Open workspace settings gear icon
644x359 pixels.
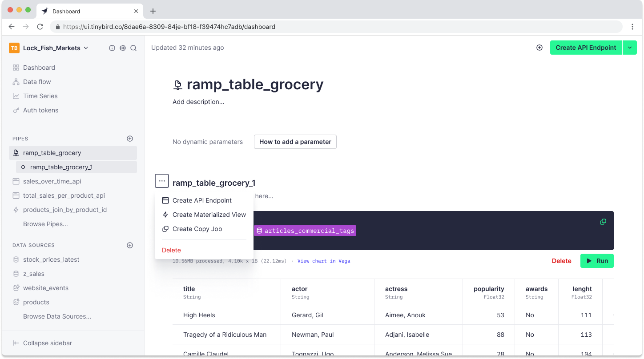point(123,48)
